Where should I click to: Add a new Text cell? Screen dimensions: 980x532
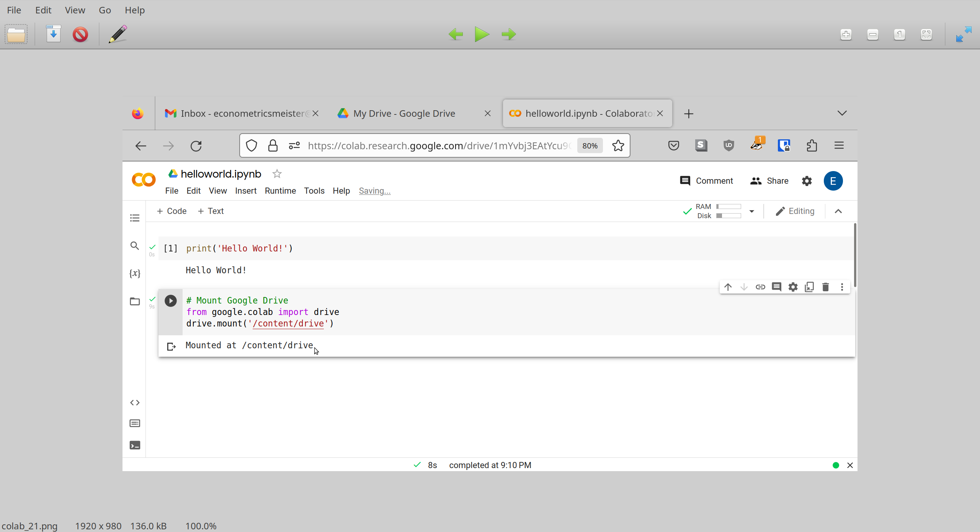pyautogui.click(x=211, y=211)
